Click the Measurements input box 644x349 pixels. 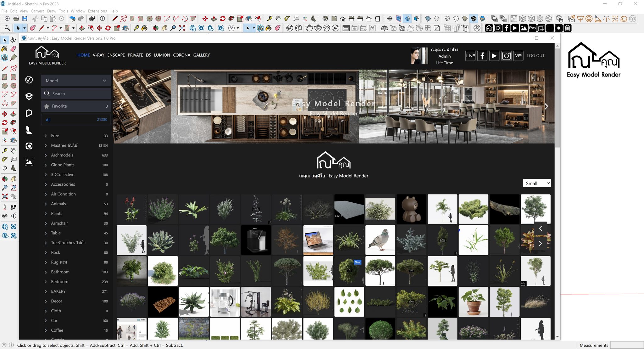pos(627,345)
